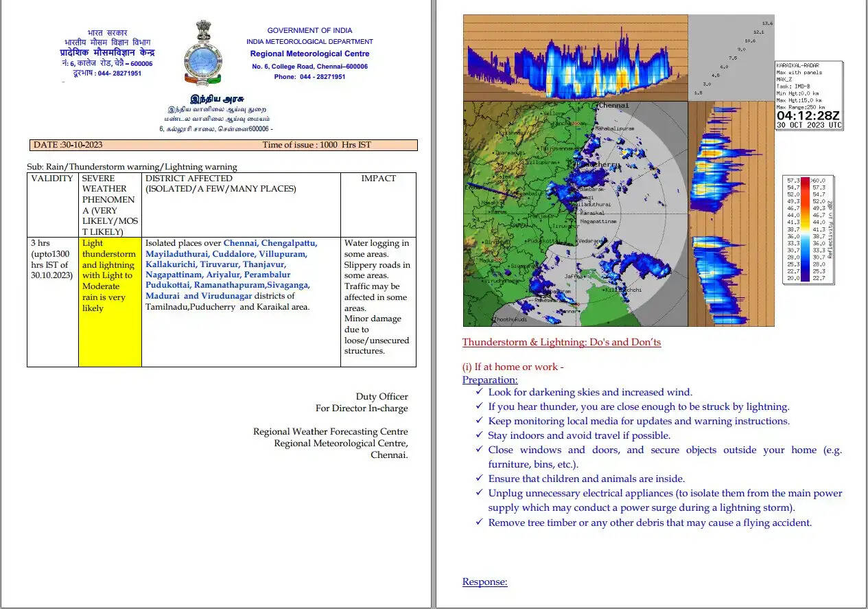The height and width of the screenshot is (609, 868).
Task: Click the checkmark beside 'Remove tree timber'
Action: 479,522
